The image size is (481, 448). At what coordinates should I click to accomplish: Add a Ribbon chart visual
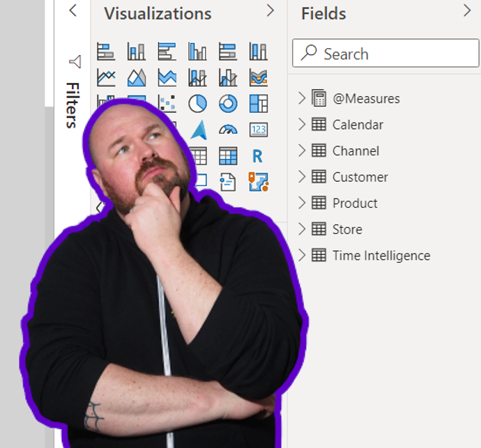(259, 77)
